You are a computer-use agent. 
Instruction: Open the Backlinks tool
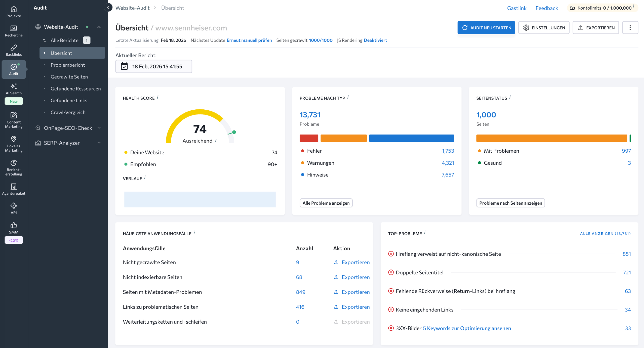point(14,48)
